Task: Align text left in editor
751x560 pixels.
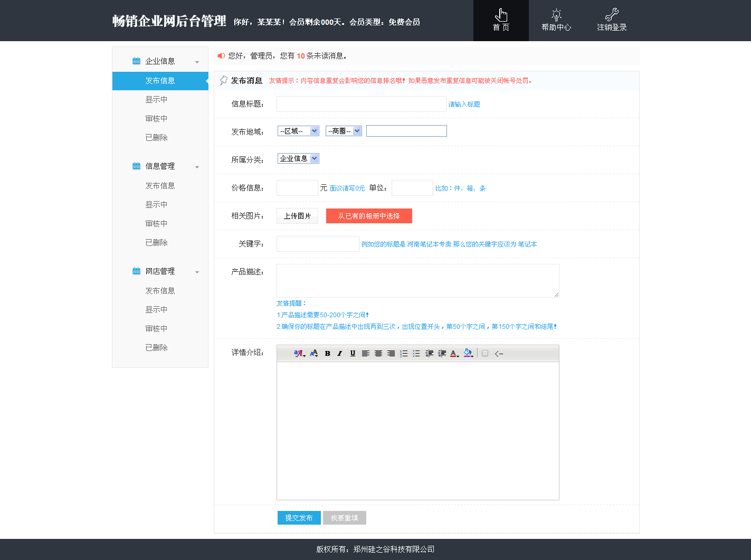Action: (365, 354)
